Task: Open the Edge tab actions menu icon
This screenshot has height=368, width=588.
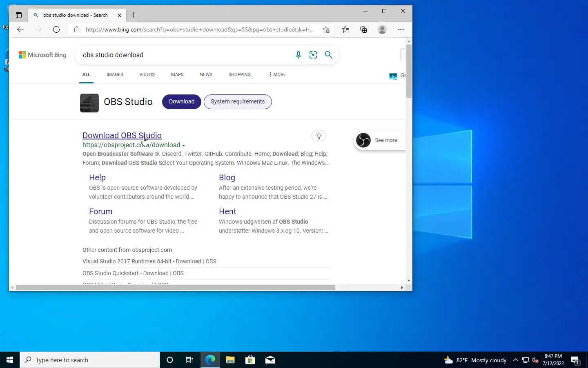Action: point(19,15)
